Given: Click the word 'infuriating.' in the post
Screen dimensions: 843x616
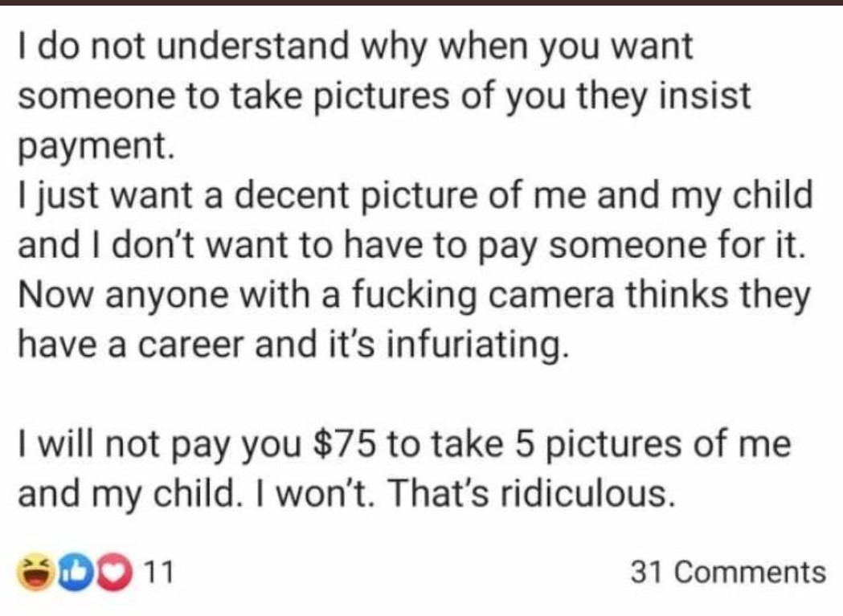Looking at the screenshot, I should tap(477, 345).
